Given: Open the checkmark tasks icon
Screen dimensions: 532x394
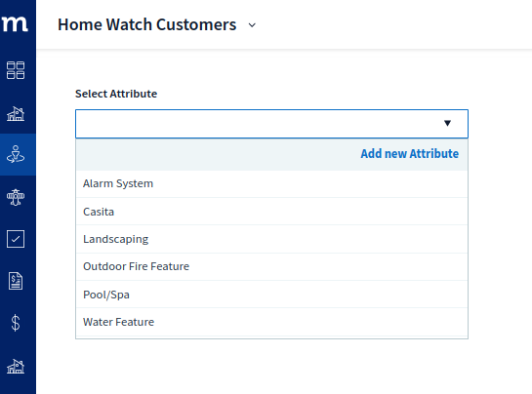Looking at the screenshot, I should [x=16, y=239].
